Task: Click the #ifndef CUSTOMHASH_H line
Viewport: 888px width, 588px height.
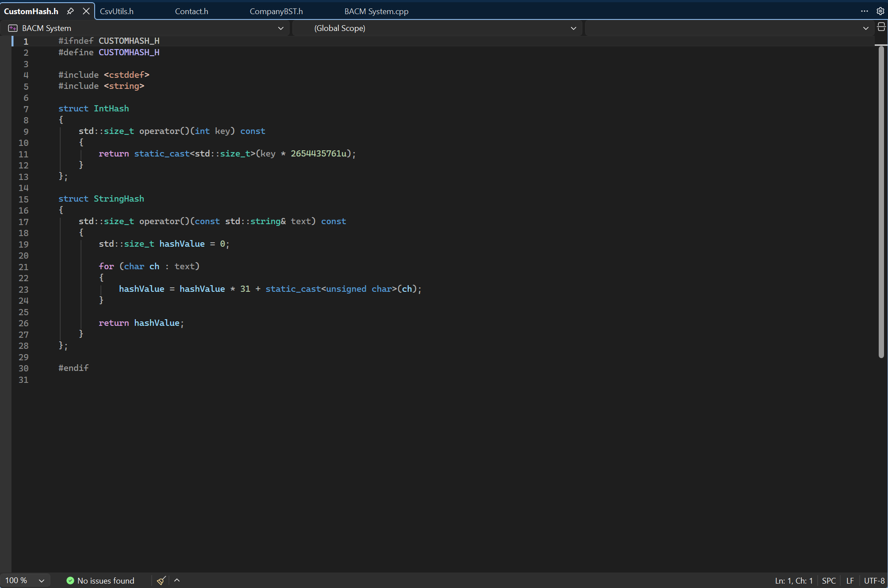Action: [x=109, y=41]
